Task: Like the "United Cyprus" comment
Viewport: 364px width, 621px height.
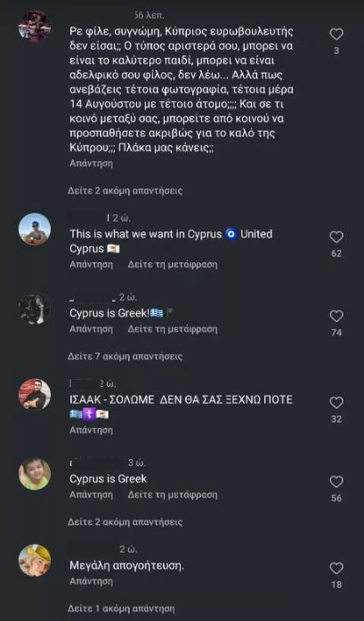Action: [336, 237]
